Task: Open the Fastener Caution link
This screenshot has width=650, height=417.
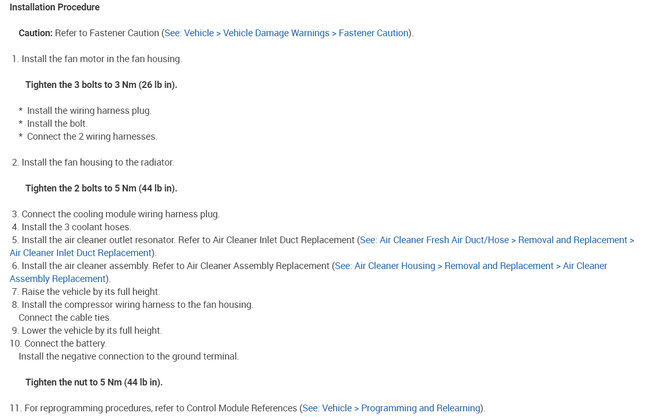Action: tap(286, 33)
